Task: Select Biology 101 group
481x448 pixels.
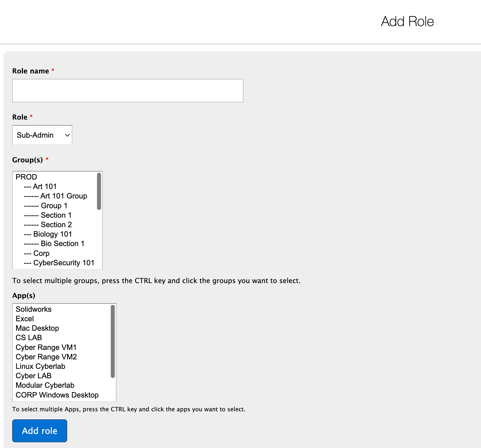Action: tap(52, 234)
